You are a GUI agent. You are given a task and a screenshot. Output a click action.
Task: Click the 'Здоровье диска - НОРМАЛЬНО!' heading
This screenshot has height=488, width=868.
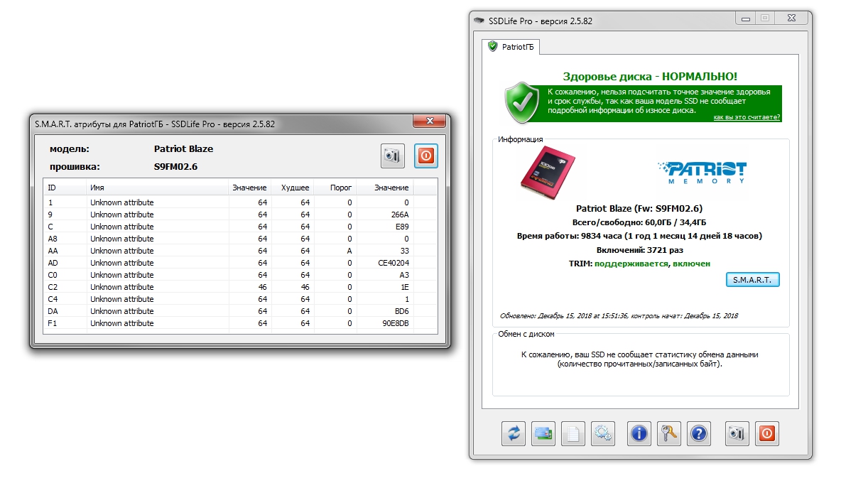(650, 76)
